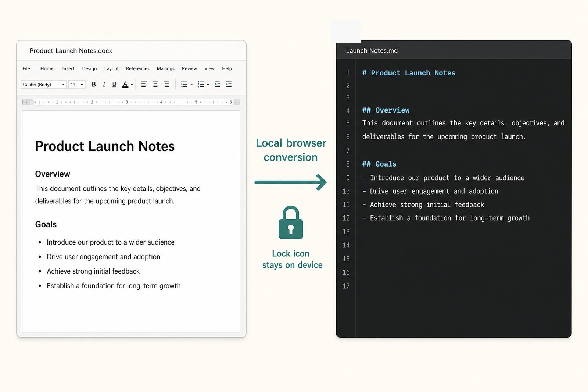Click '- Achieve strong initial feedback' markdown line
Viewport: 588px width, 392px height.
(x=423, y=205)
